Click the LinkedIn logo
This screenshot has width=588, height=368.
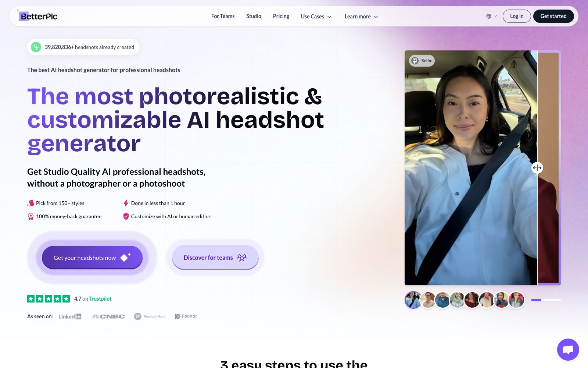point(70,316)
